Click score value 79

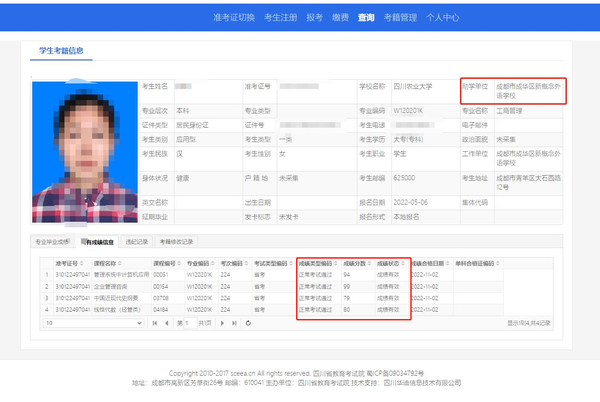tap(347, 298)
